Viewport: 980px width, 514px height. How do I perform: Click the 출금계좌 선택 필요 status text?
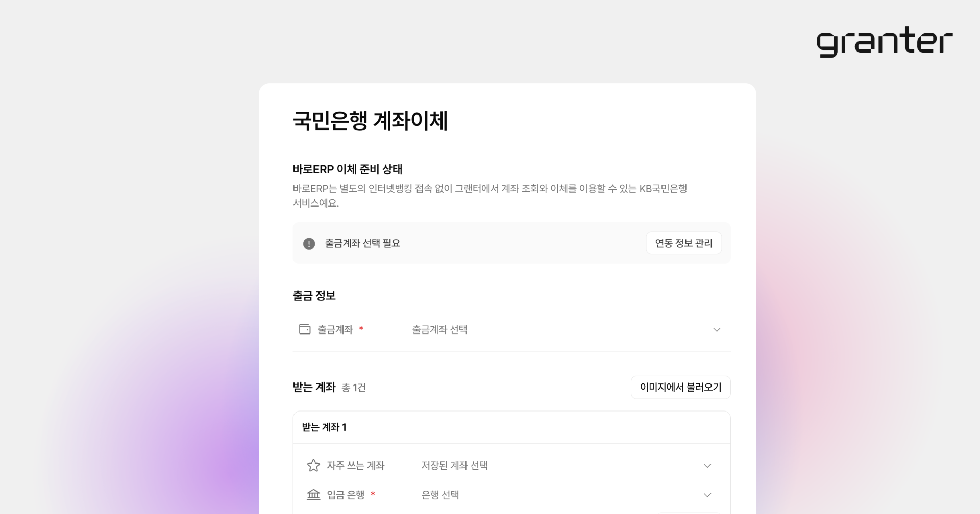point(362,243)
